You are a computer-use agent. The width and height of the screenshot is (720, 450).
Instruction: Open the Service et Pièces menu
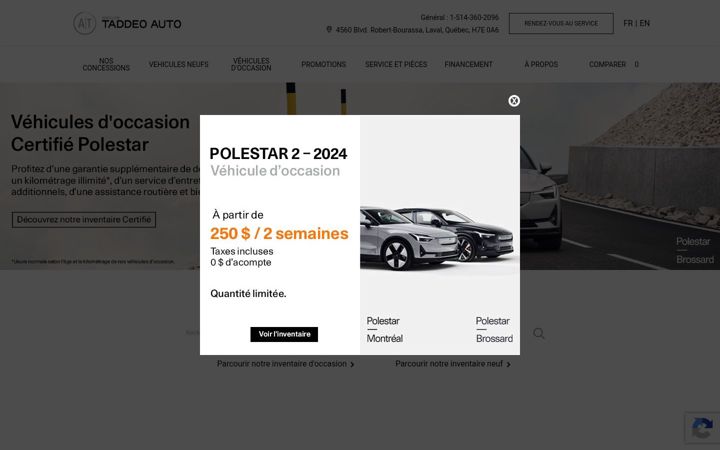[396, 64]
